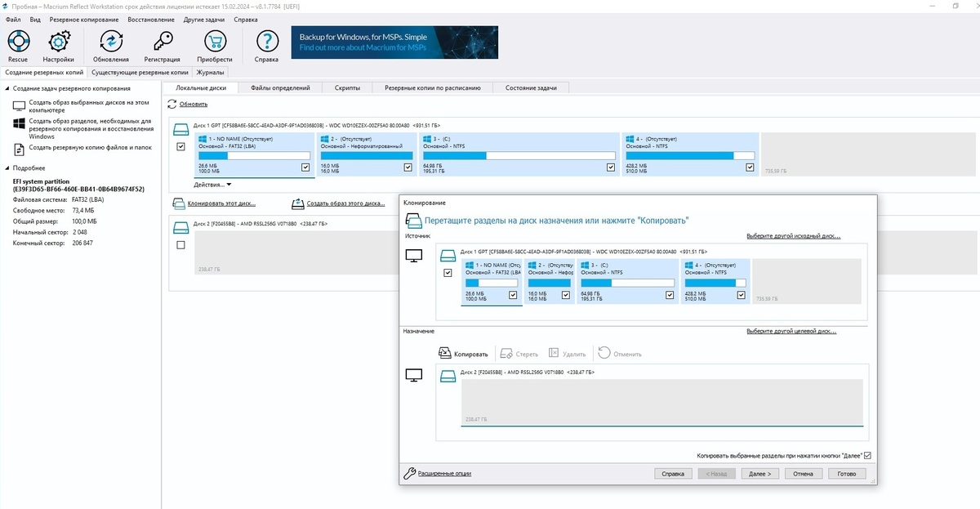The image size is (980, 509).
Task: Click file icon for file and folder backup
Action: tap(20, 149)
